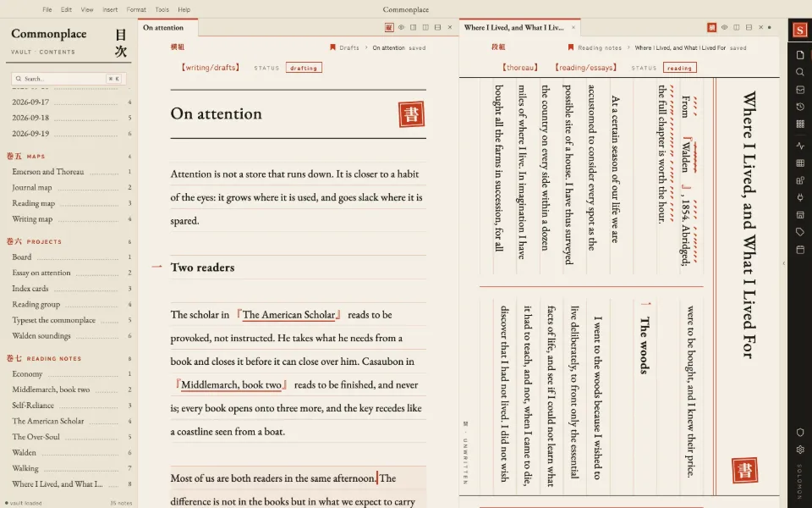Click the bookmark icon before Drafts breadcrumb
812x508 pixels.
[x=332, y=47]
